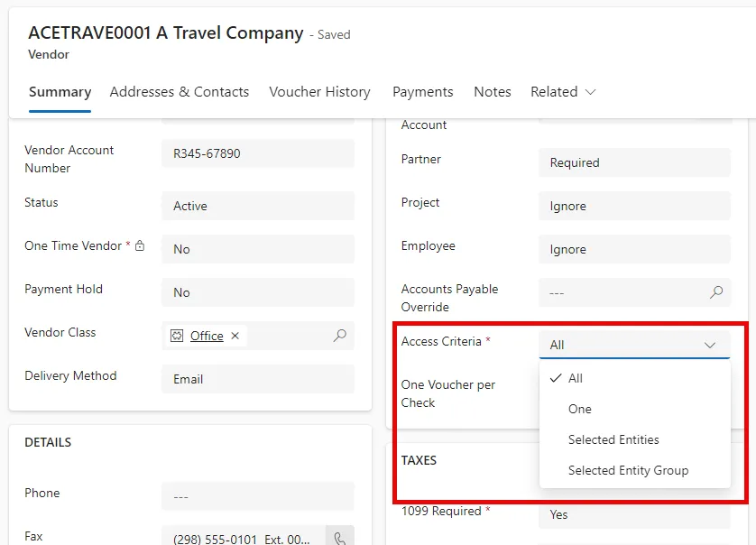Click the lock icon beside One Time Vendor
Viewport: 756px width, 545px height.
(x=140, y=245)
